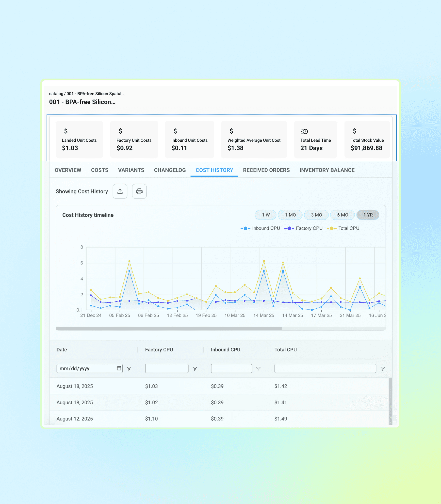Click the 21 Days lead time value
Viewport: 441px width, 504px height.
pyautogui.click(x=311, y=148)
